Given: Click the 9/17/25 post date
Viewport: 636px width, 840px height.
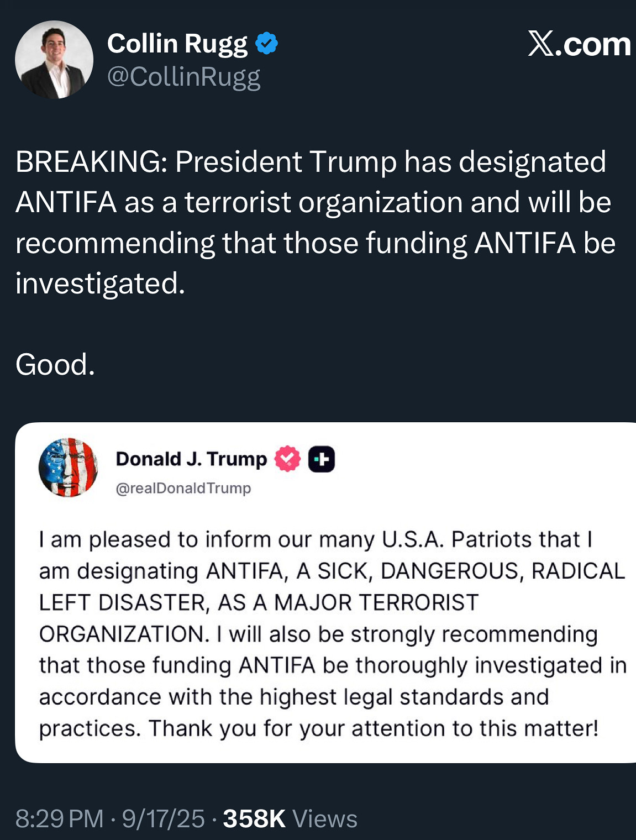Looking at the screenshot, I should click(x=164, y=818).
